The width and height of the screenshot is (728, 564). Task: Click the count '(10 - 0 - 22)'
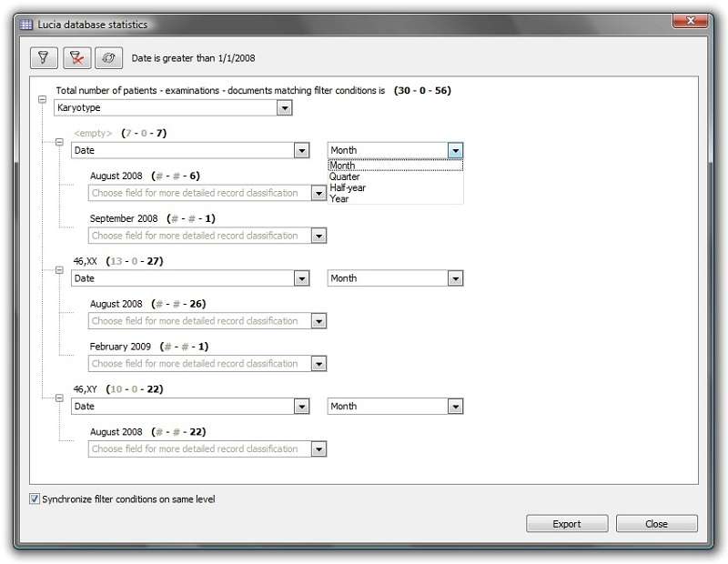pyautogui.click(x=135, y=389)
